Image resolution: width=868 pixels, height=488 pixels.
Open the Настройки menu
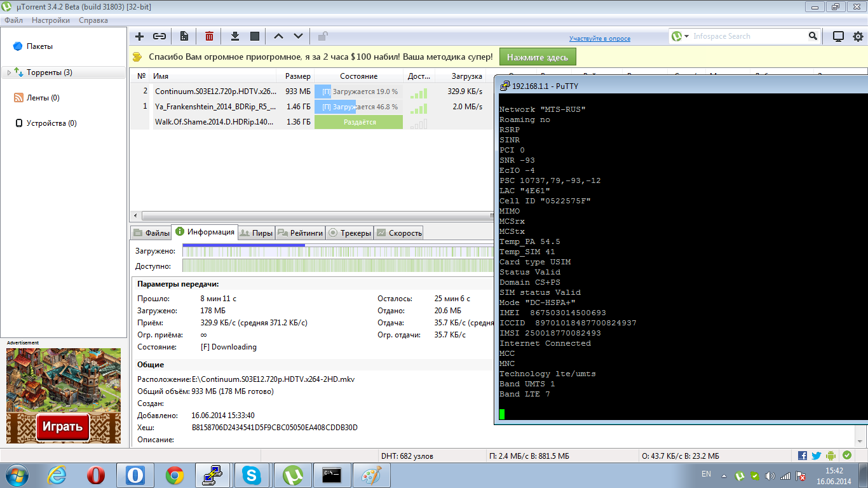click(x=51, y=20)
